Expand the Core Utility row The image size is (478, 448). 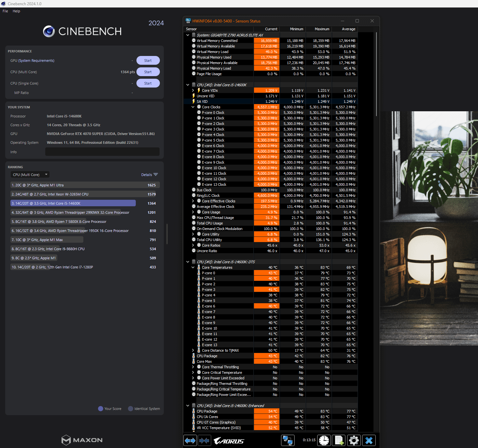pos(193,234)
